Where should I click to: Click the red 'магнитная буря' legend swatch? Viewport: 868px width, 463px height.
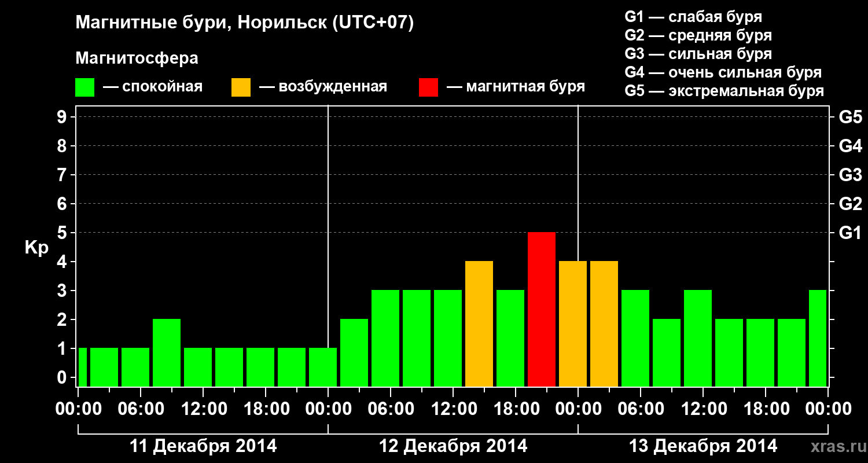[428, 87]
